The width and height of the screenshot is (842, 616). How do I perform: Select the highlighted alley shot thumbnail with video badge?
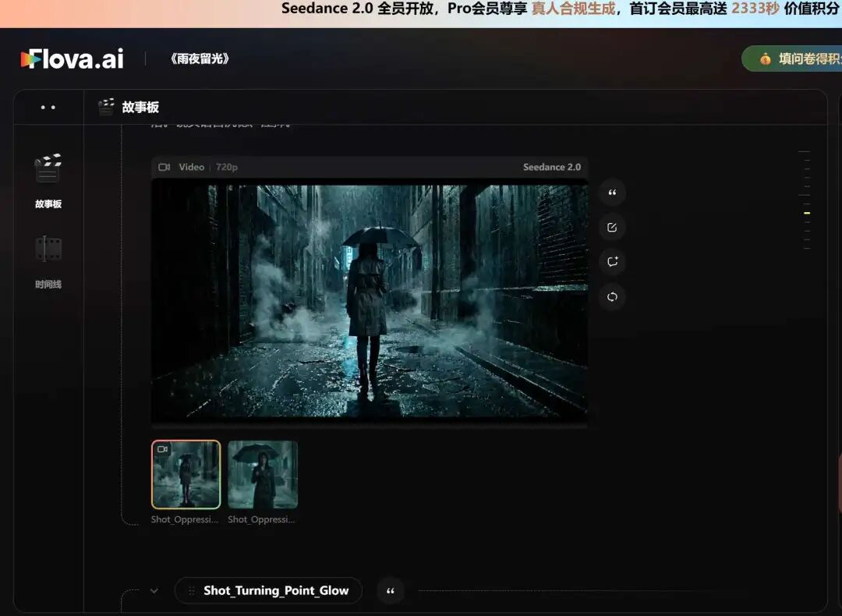[x=186, y=474]
